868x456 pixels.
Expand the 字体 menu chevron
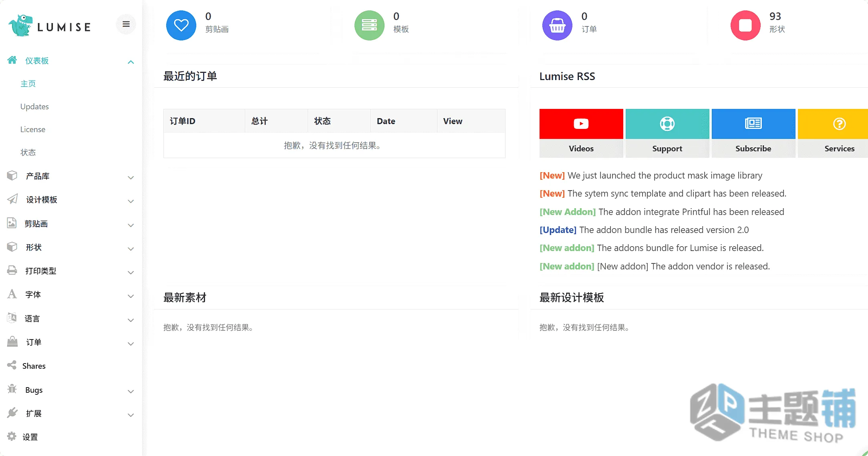coord(131,296)
